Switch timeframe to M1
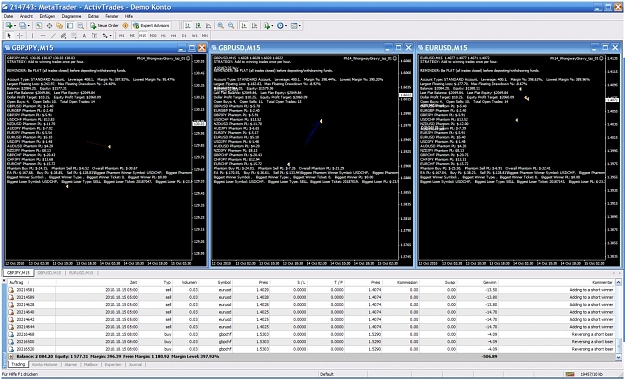Image resolution: width=625 pixels, height=379 pixels. click(121, 35)
